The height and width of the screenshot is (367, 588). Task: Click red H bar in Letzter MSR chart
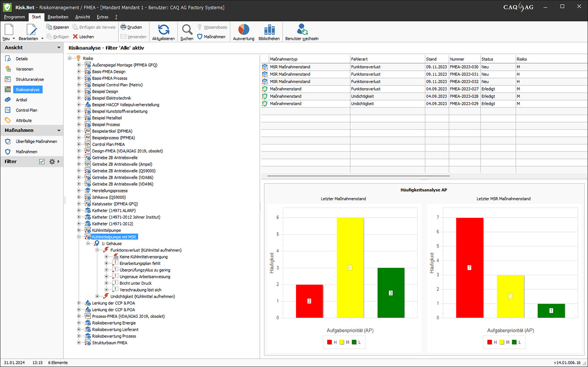(x=470, y=267)
